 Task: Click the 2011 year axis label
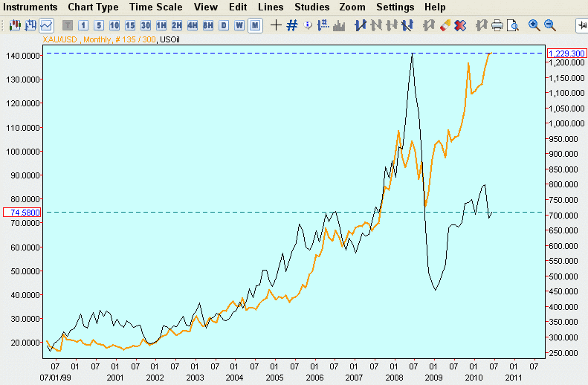coord(514,378)
